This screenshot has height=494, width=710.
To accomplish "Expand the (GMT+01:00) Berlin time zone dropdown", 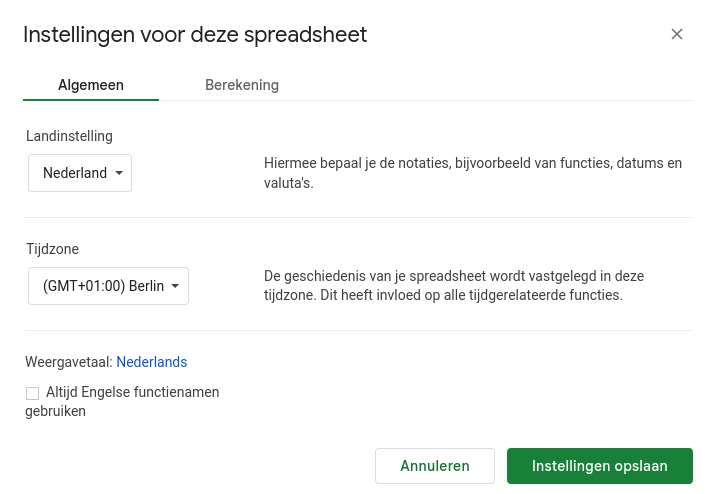I will click(108, 286).
